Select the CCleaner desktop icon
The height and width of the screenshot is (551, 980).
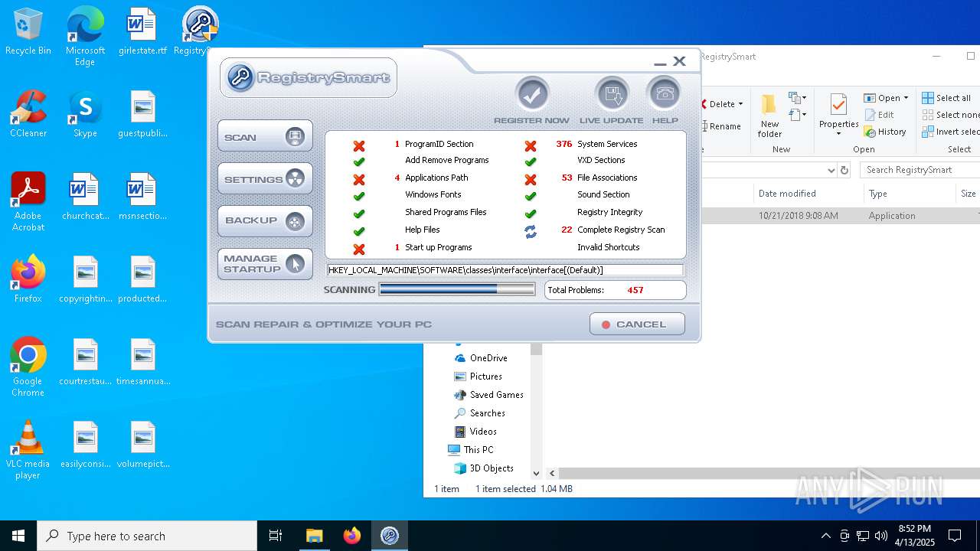point(28,114)
